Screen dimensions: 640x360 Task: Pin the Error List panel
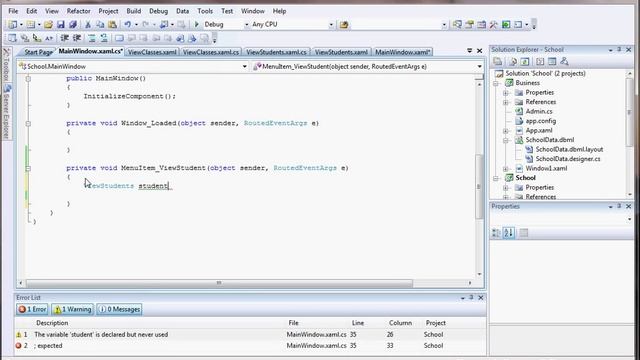click(471, 298)
